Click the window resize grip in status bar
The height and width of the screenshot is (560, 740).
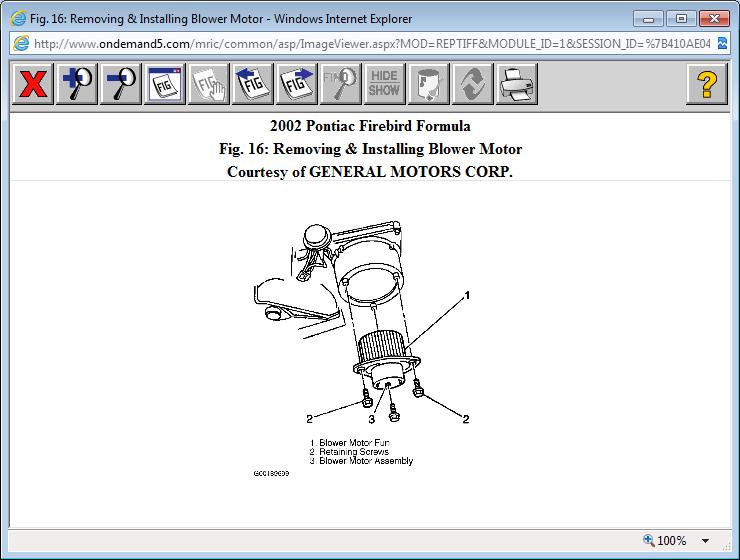pos(726,546)
